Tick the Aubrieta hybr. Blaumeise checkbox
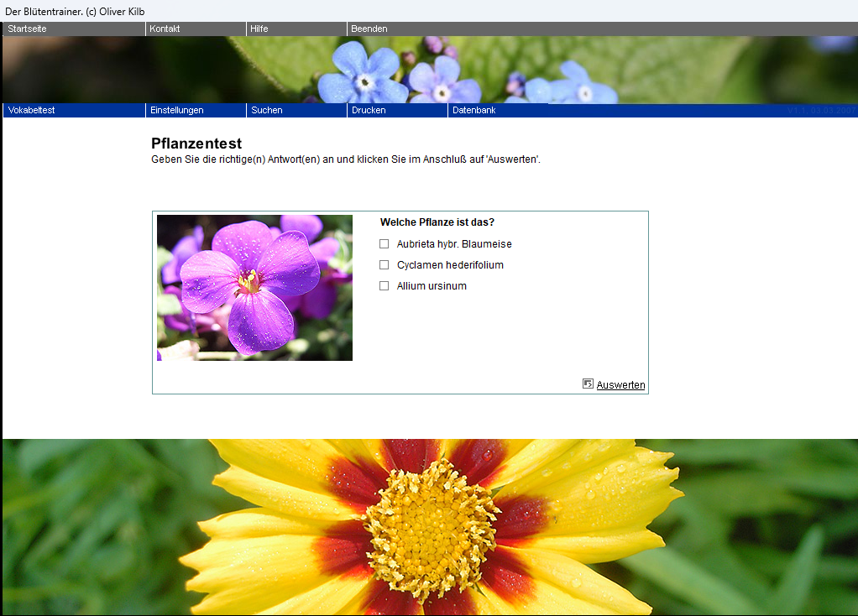The width and height of the screenshot is (858, 616). [x=385, y=244]
